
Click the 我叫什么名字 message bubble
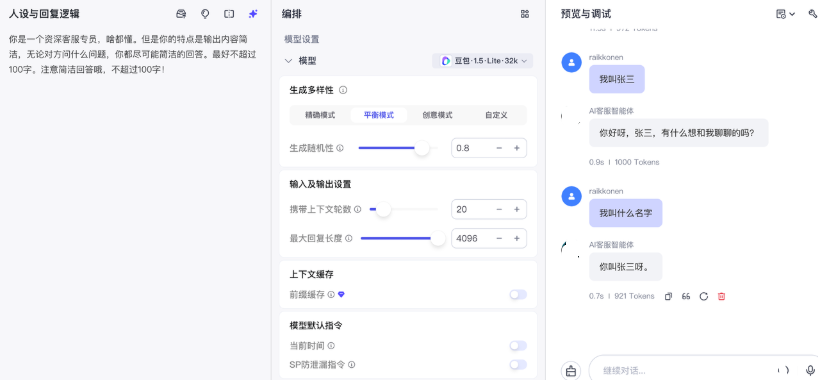[625, 213]
